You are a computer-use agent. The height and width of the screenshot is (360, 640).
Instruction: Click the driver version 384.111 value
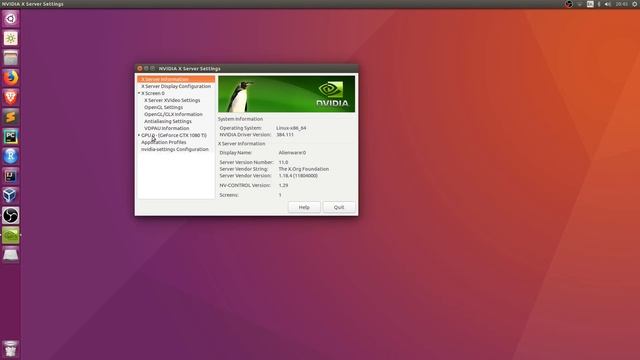click(x=285, y=134)
